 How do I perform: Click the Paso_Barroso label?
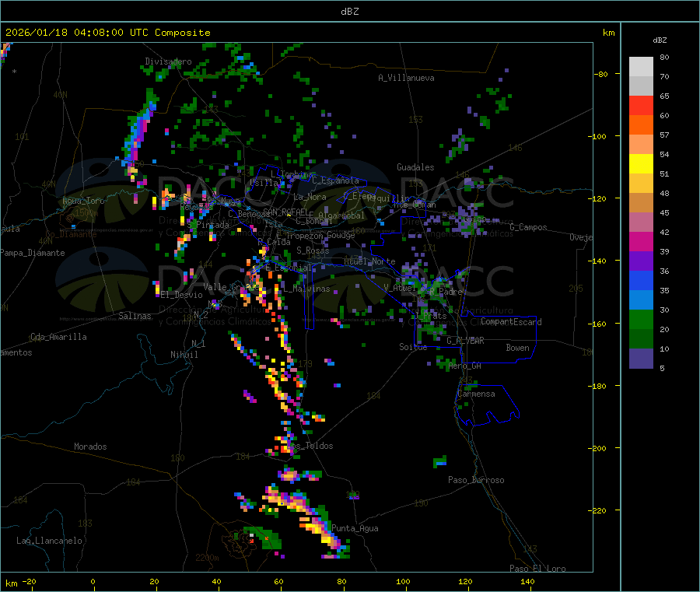476,481
